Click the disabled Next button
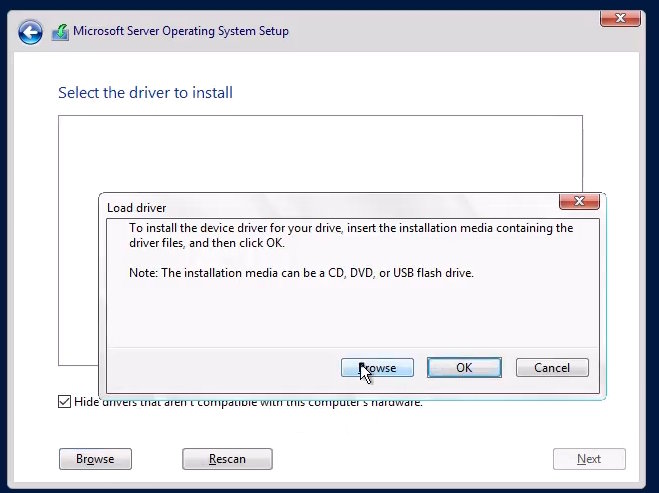The image size is (659, 493). coord(589,459)
